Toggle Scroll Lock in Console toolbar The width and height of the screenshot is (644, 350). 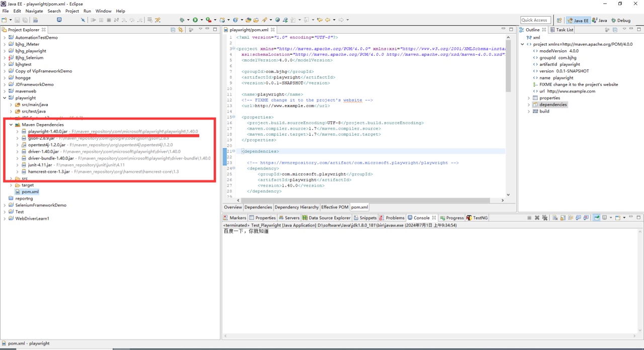click(x=563, y=218)
